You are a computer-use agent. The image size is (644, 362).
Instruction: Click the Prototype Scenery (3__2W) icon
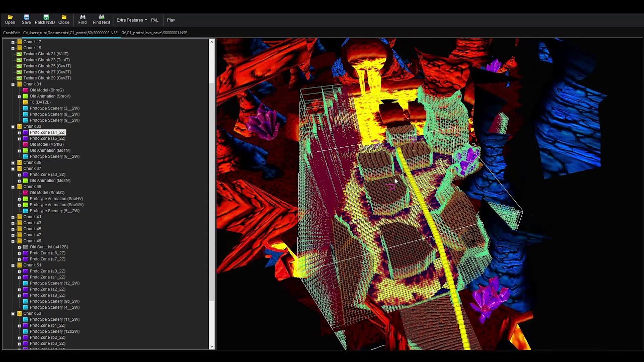coord(26,108)
